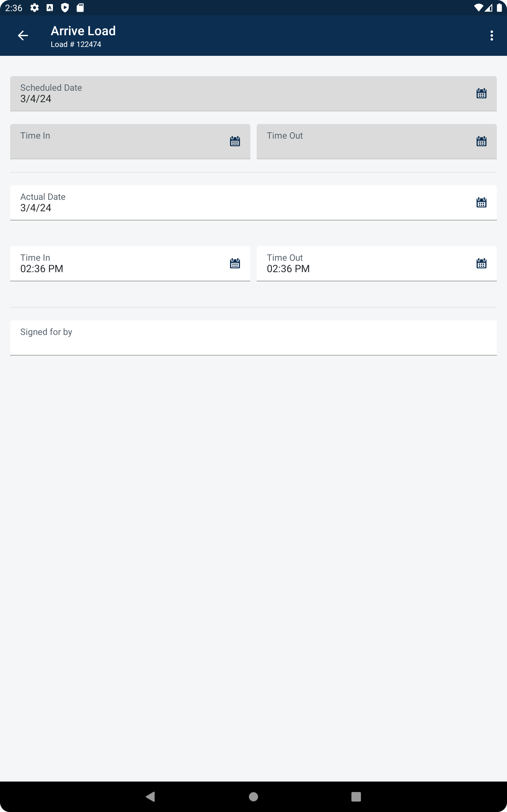Screen dimensions: 507x812
Task: Open calendar icon for Scheduled Date
Action: pos(481,94)
